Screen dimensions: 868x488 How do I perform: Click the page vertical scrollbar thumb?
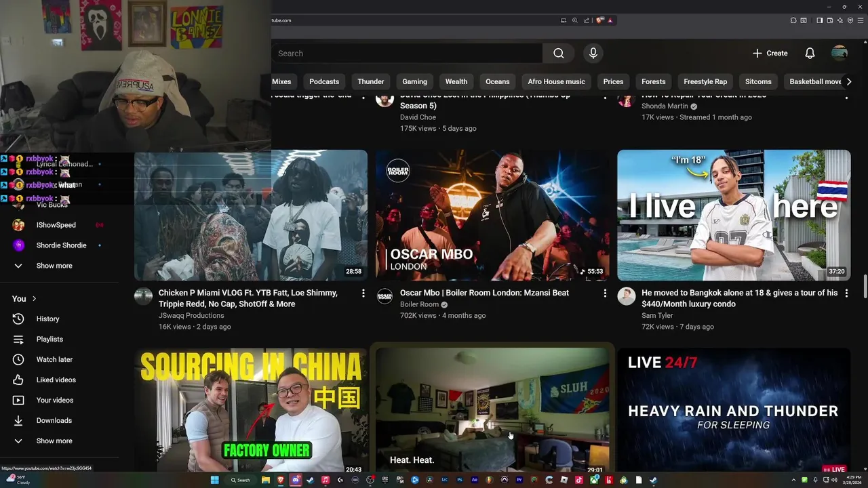tap(865, 286)
